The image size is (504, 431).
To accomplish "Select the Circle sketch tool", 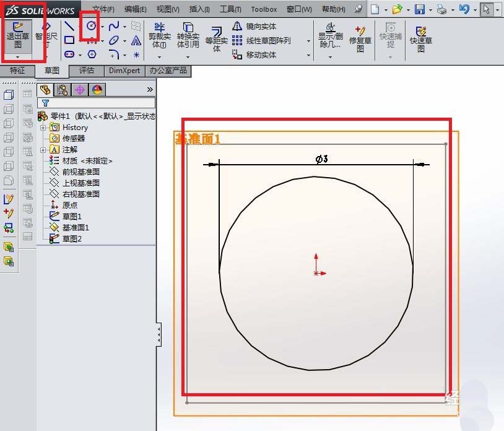I will (x=91, y=26).
